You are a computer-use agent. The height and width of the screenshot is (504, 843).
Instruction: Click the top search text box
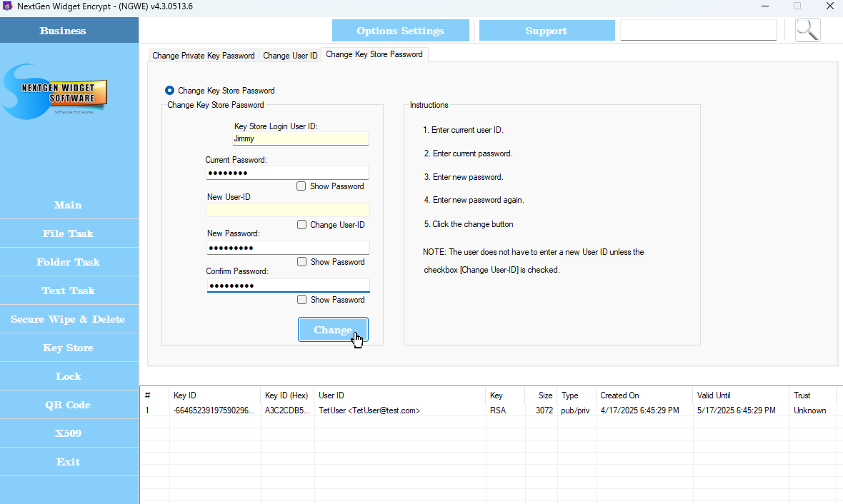coord(699,30)
